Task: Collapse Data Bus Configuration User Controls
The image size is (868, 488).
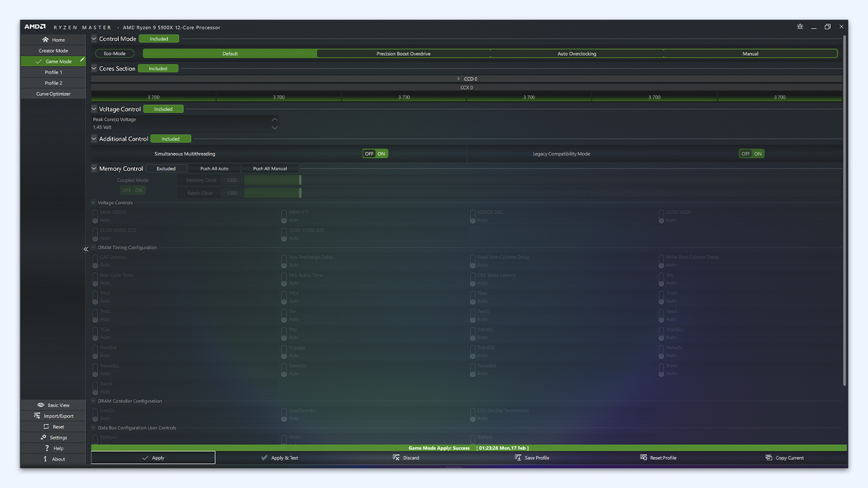Action: click(93, 428)
